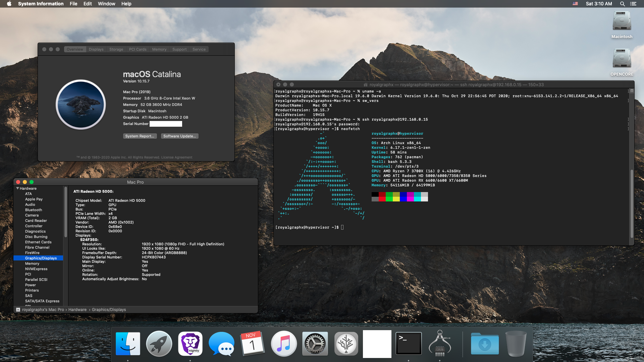This screenshot has width=644, height=362.
Task: Click the Software Update... button
Action: (x=179, y=136)
